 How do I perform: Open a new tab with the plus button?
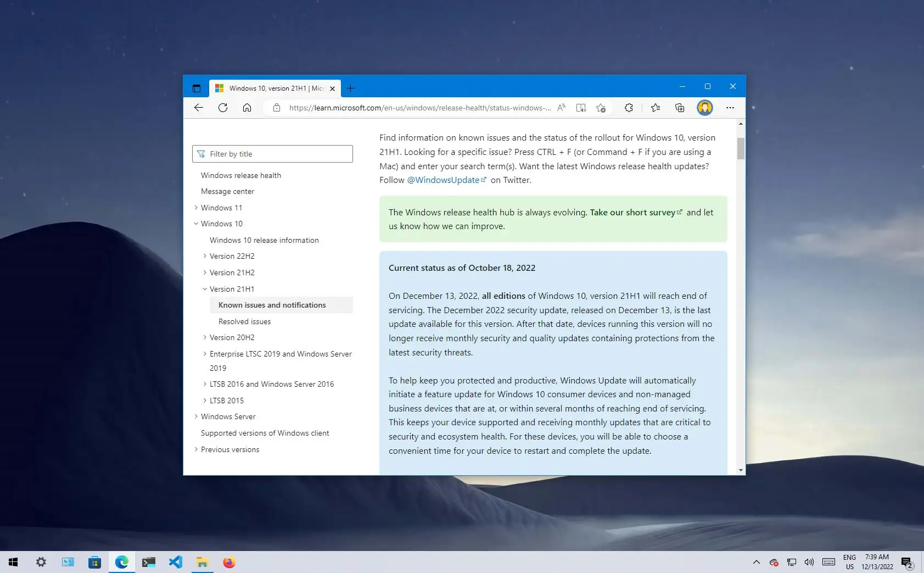pos(351,88)
